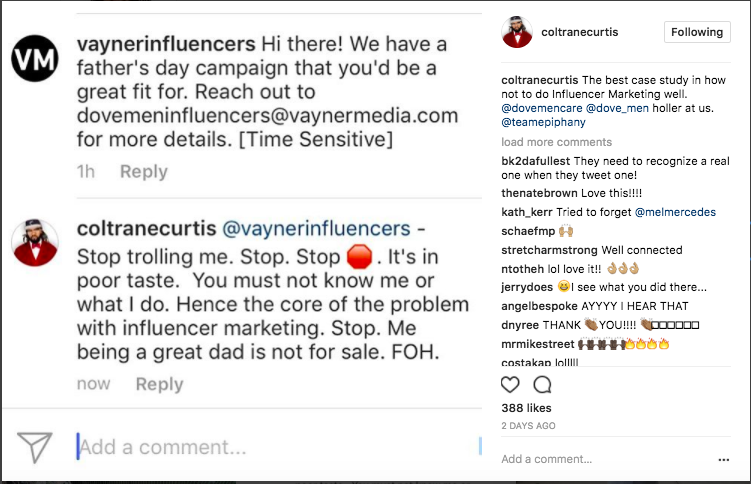Click the heart like icon
The height and width of the screenshot is (484, 751).
click(510, 385)
